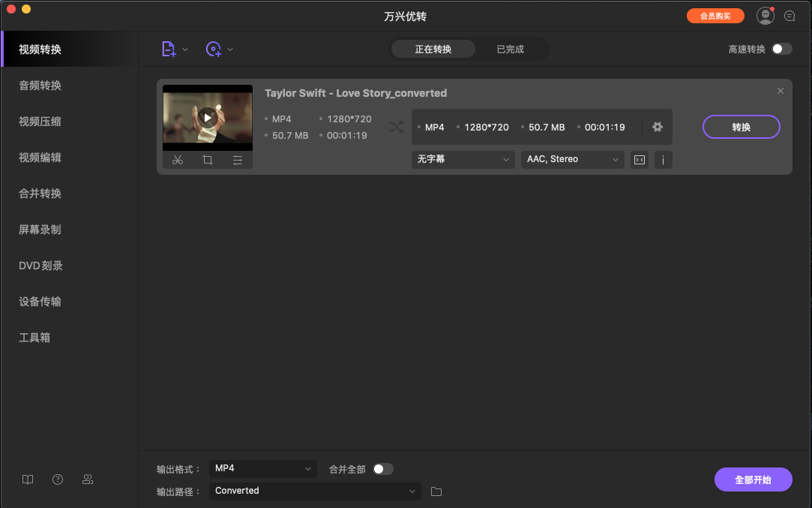Open the user guide icon at bottom left
The width and height of the screenshot is (812, 508).
click(x=28, y=479)
